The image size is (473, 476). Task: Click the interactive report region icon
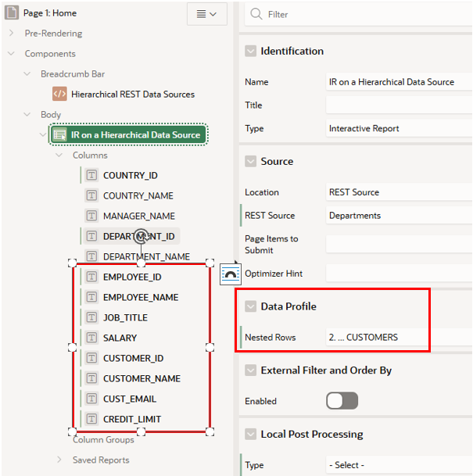pyautogui.click(x=59, y=134)
